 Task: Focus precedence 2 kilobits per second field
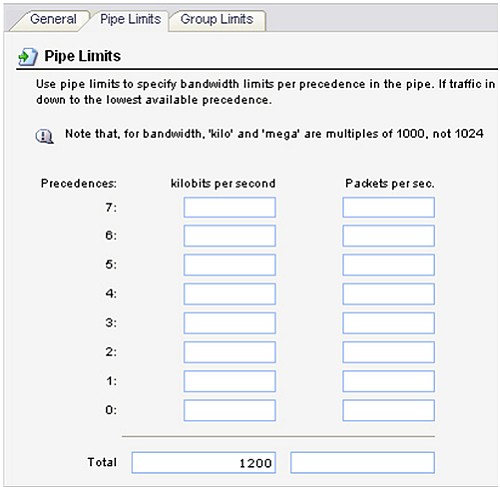click(x=230, y=352)
